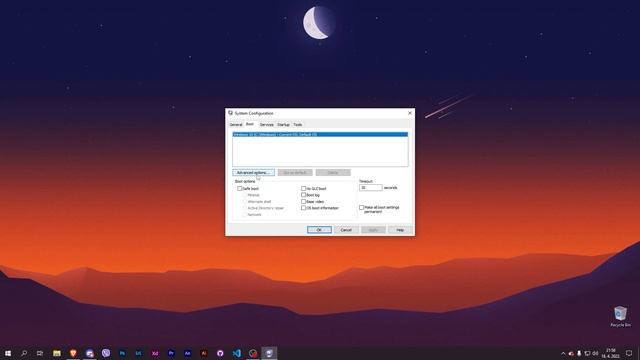Viewport: 640px width, 360px height.
Task: Select the Windows 10 boot entry
Action: pos(320,134)
